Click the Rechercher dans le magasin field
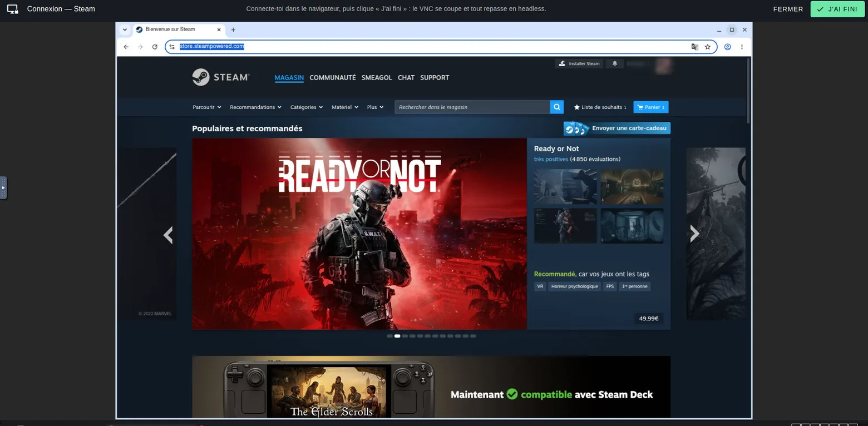 (x=472, y=107)
